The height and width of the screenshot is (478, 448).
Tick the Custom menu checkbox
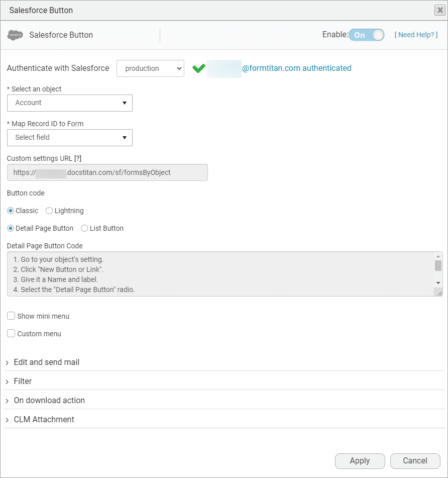[11, 334]
